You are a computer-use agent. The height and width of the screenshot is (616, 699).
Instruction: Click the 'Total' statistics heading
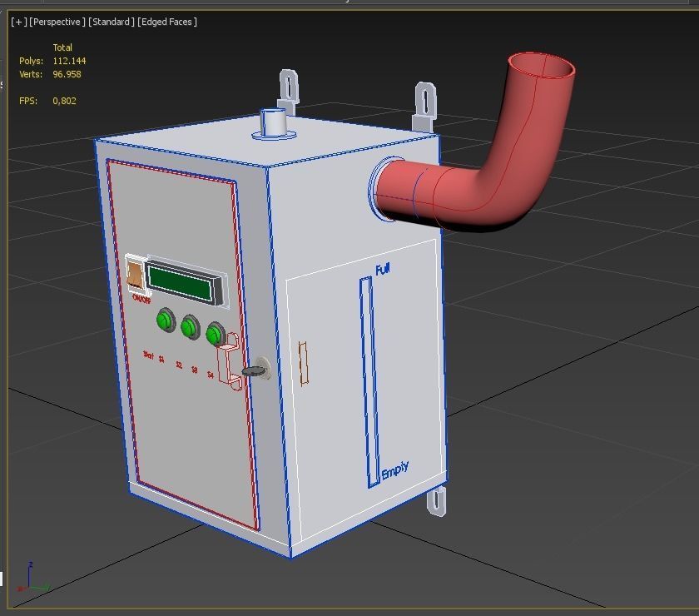tap(62, 47)
